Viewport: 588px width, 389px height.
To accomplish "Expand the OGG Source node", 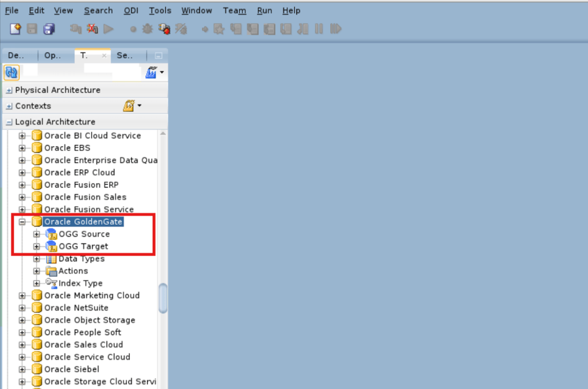I will point(36,234).
